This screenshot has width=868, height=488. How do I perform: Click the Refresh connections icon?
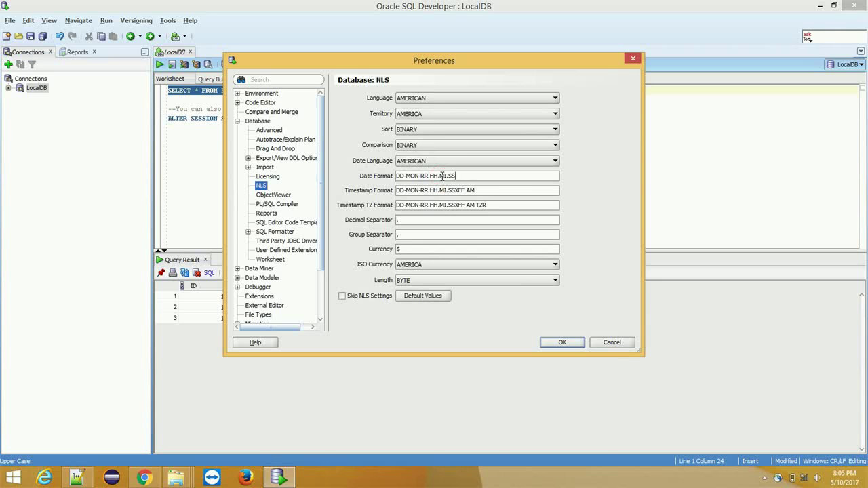pos(20,64)
